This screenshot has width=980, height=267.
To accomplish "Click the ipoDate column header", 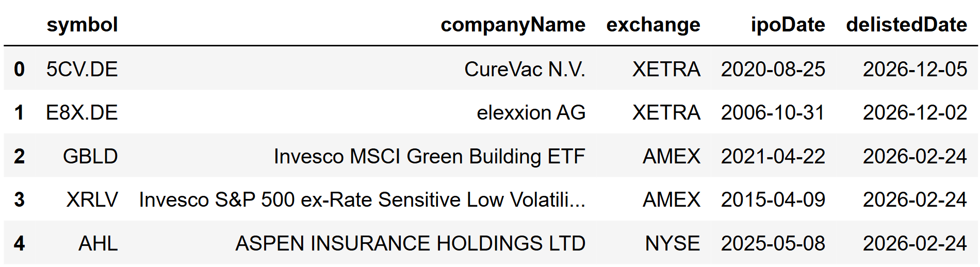I will (x=788, y=25).
